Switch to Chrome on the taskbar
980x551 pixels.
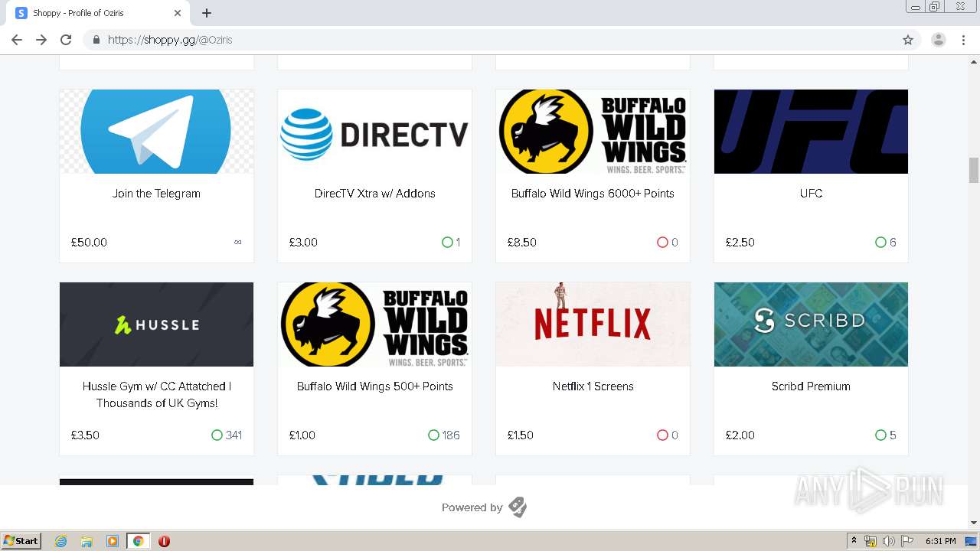tap(138, 541)
